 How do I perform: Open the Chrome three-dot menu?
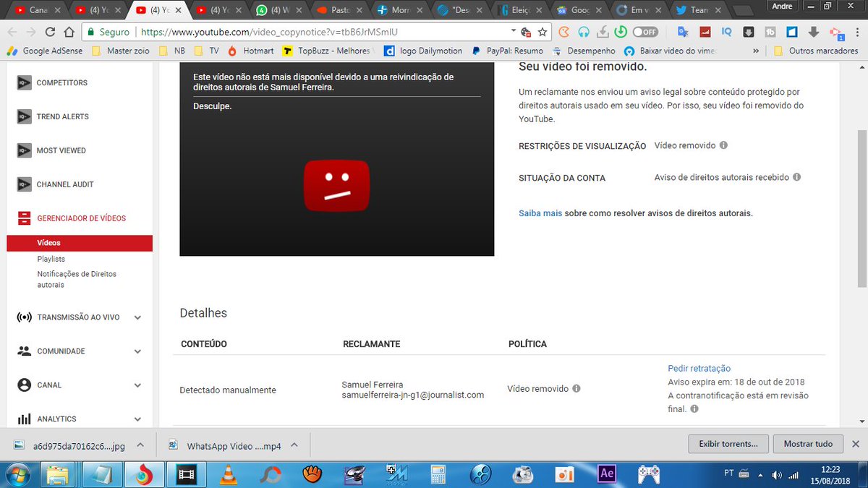pyautogui.click(x=857, y=33)
